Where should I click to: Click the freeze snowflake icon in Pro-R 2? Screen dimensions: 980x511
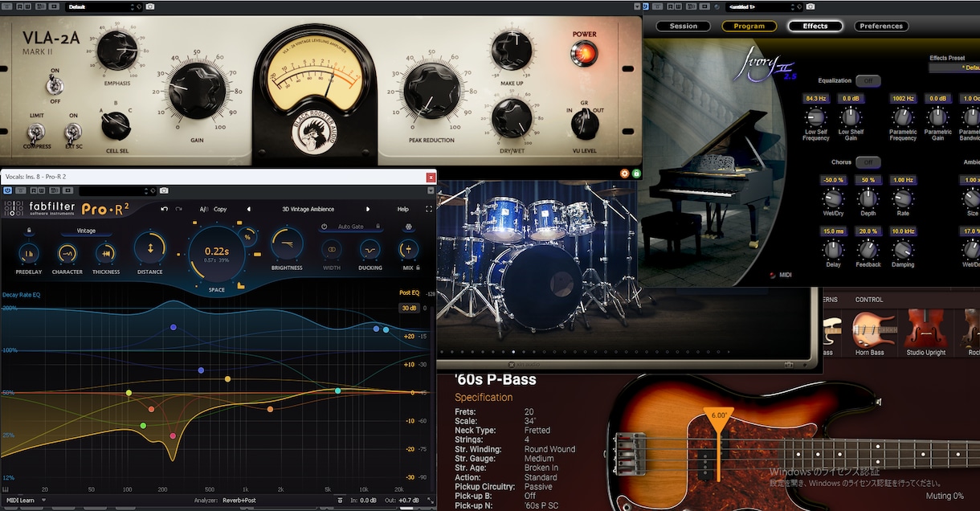[x=409, y=227]
